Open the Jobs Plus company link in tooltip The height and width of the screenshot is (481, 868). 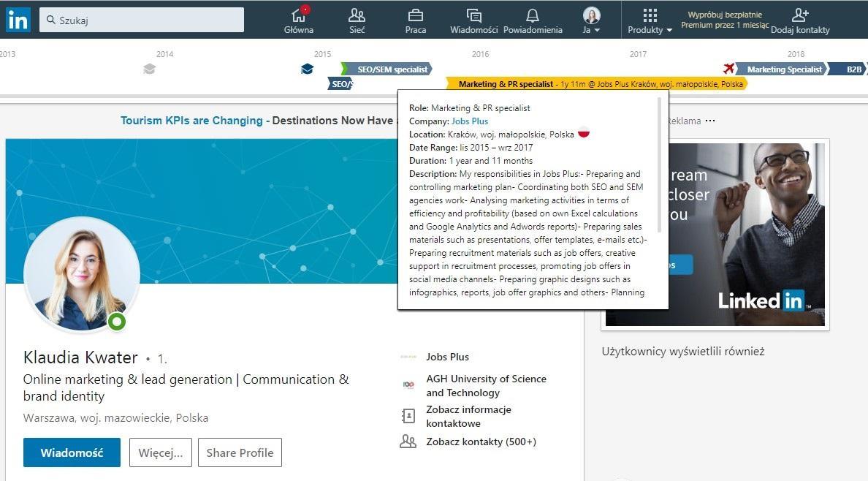pyautogui.click(x=469, y=121)
